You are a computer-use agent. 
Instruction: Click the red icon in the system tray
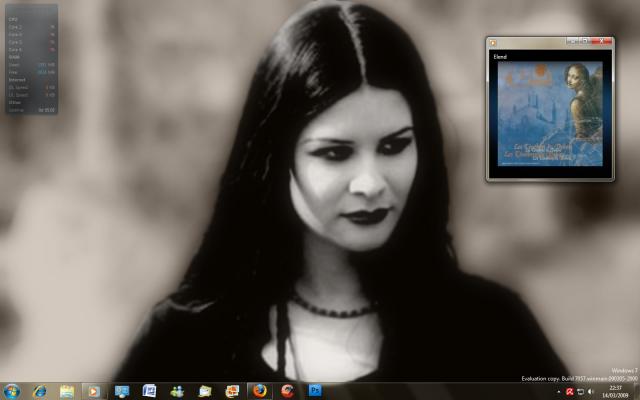(569, 391)
